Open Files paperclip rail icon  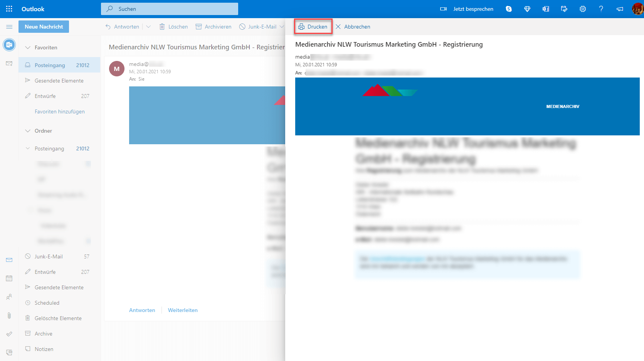(9, 315)
